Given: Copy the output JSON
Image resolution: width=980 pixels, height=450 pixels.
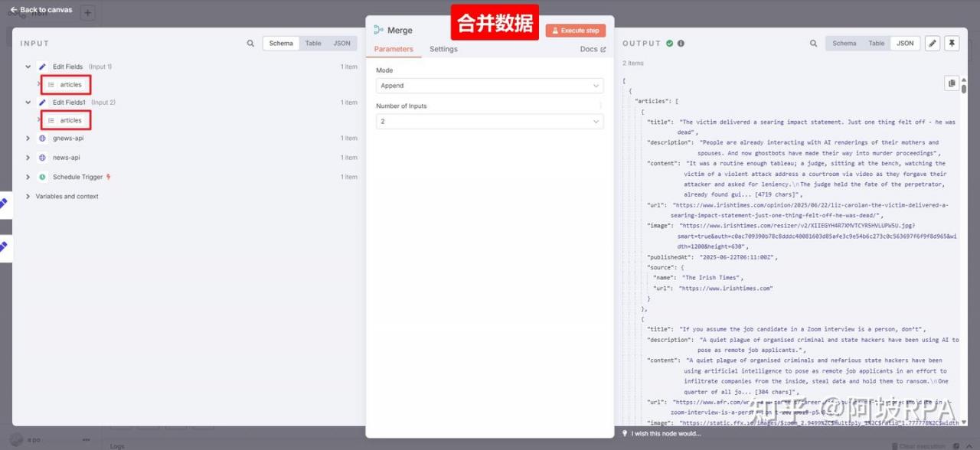Looking at the screenshot, I should click(952, 83).
